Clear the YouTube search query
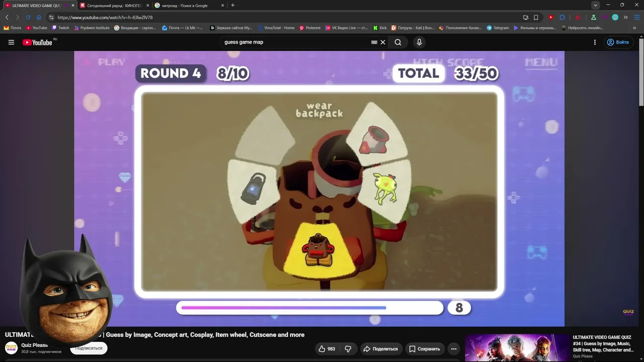Screen dimensions: 644x362 (x=383, y=42)
